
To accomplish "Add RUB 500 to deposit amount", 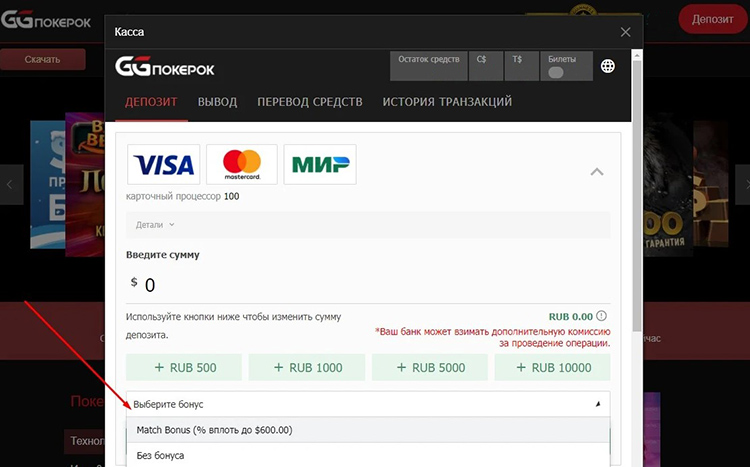I will pos(184,368).
